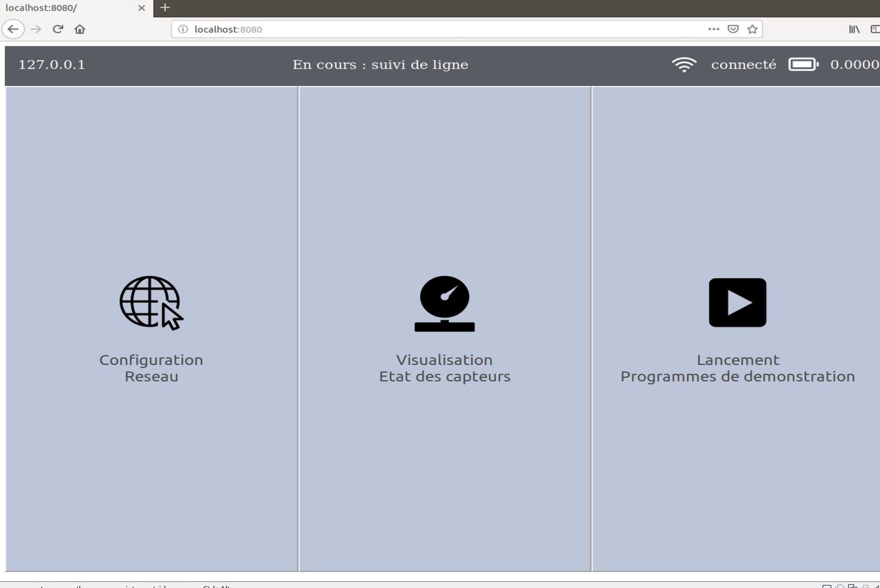View site information icon in address bar
The height and width of the screenshot is (588, 880).
point(183,29)
